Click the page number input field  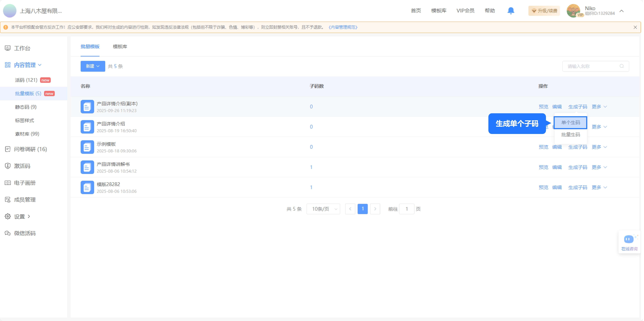(x=407, y=209)
